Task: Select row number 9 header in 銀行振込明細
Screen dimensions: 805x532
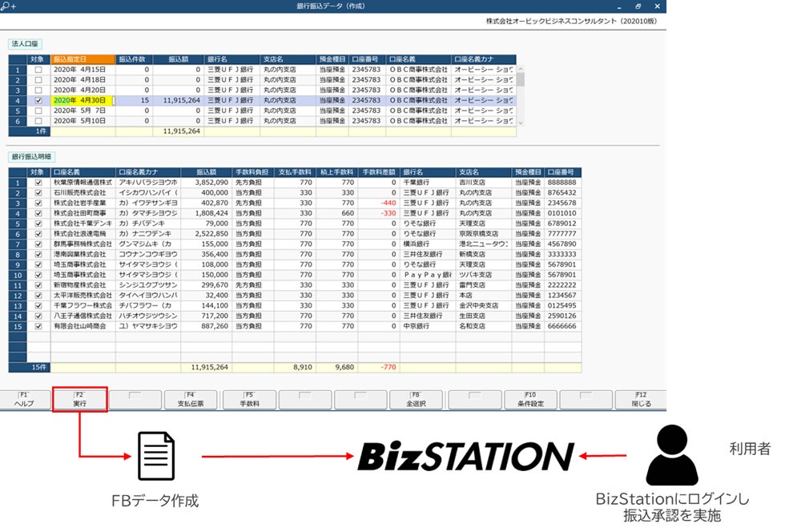Action: [x=18, y=264]
